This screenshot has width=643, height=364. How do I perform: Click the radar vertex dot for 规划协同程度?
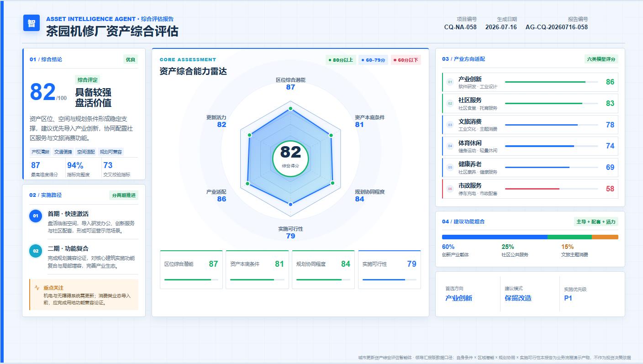(332, 183)
